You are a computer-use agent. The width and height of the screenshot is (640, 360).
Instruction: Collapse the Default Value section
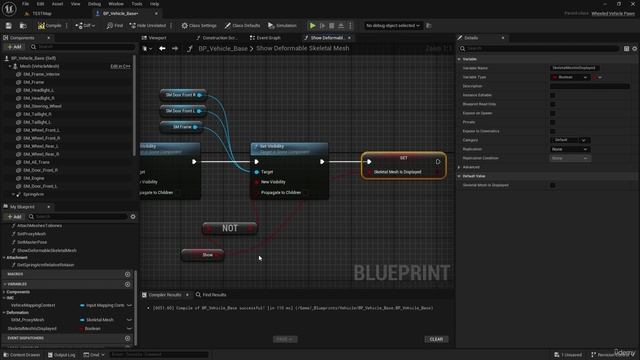(460, 176)
